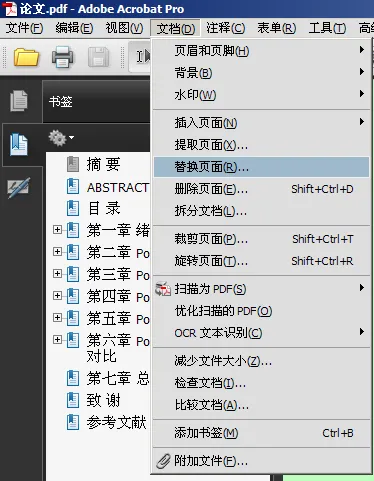Screen dimensions: 374x481
Task: Click the 扫描为 PDF scanner icon
Action: 163,289
